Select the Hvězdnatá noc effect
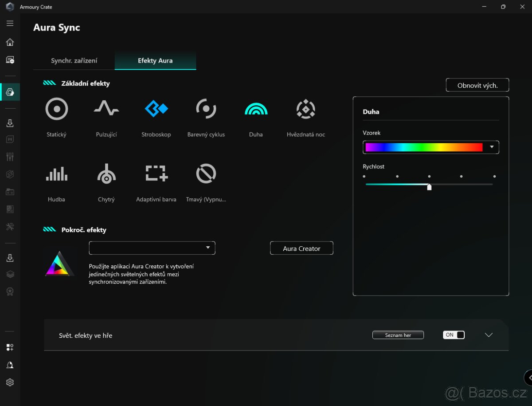 pyautogui.click(x=305, y=109)
